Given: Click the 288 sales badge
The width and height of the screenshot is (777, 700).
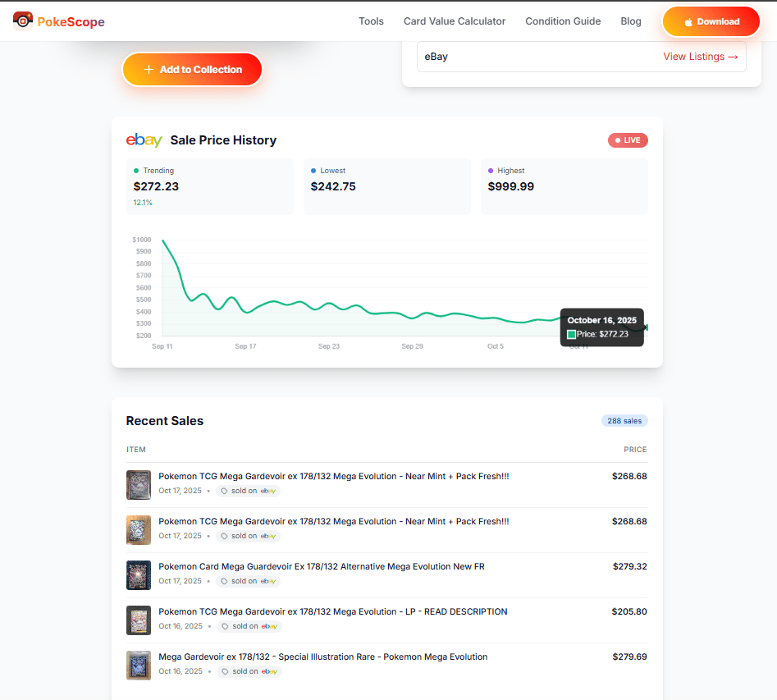Looking at the screenshot, I should [624, 420].
